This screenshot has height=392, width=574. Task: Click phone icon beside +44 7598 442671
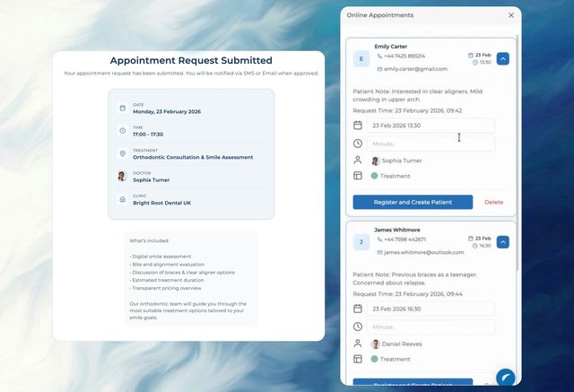[379, 240]
